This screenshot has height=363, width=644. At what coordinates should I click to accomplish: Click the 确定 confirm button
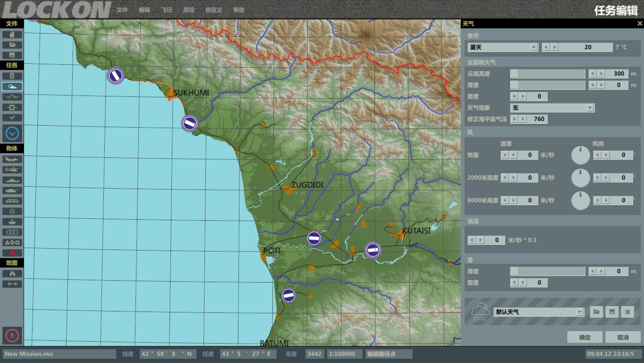coord(584,337)
